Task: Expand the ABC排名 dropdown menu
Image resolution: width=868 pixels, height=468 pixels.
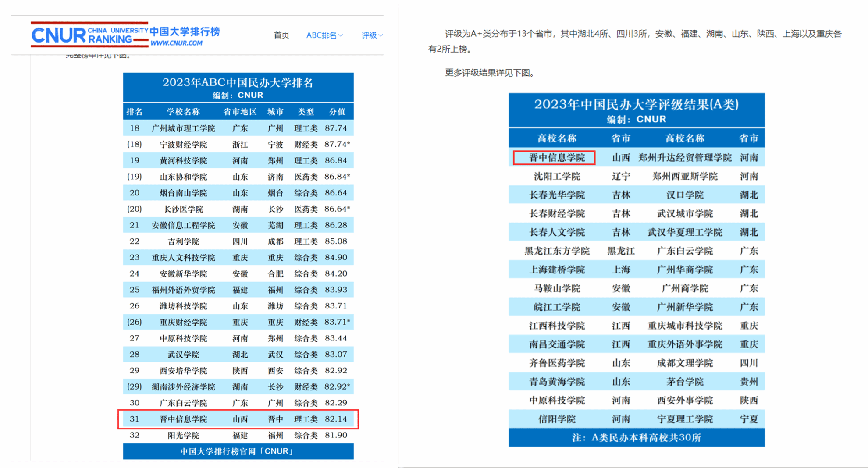Action: click(321, 35)
